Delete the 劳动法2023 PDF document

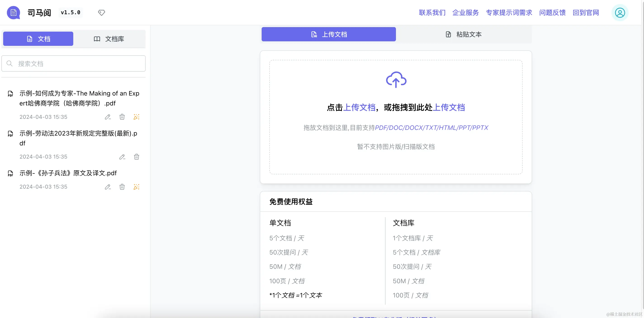tap(136, 157)
